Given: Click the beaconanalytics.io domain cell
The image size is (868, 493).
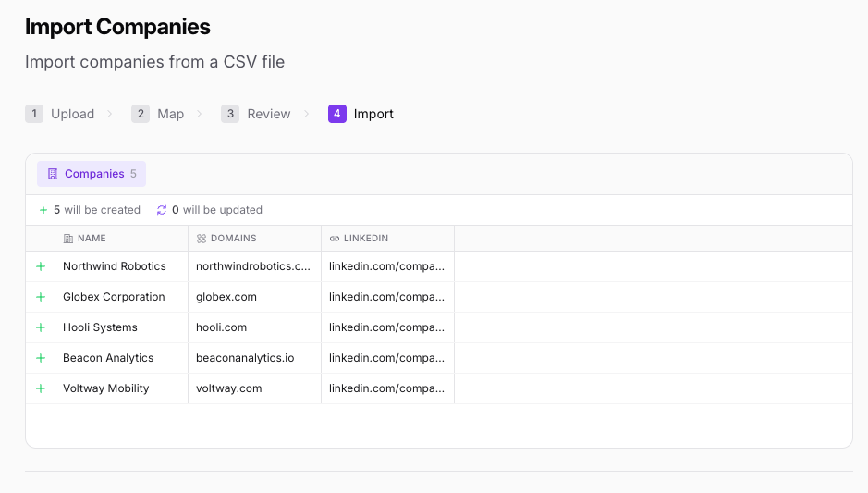Looking at the screenshot, I should pyautogui.click(x=254, y=358).
